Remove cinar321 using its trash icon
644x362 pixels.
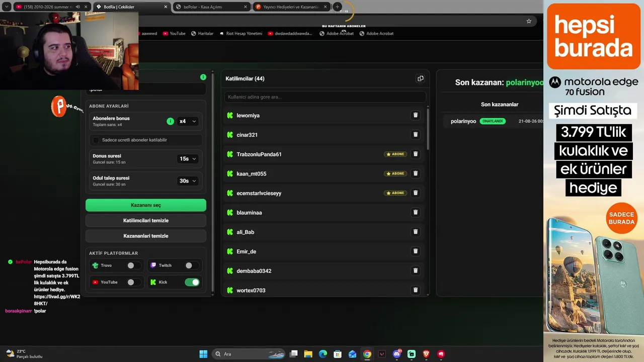416,135
